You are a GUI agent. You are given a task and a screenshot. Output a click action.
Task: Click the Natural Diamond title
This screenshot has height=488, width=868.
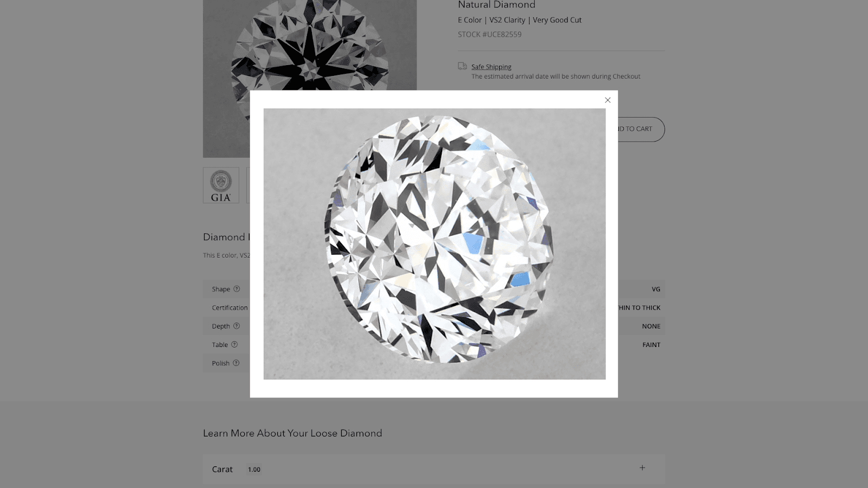click(x=496, y=5)
